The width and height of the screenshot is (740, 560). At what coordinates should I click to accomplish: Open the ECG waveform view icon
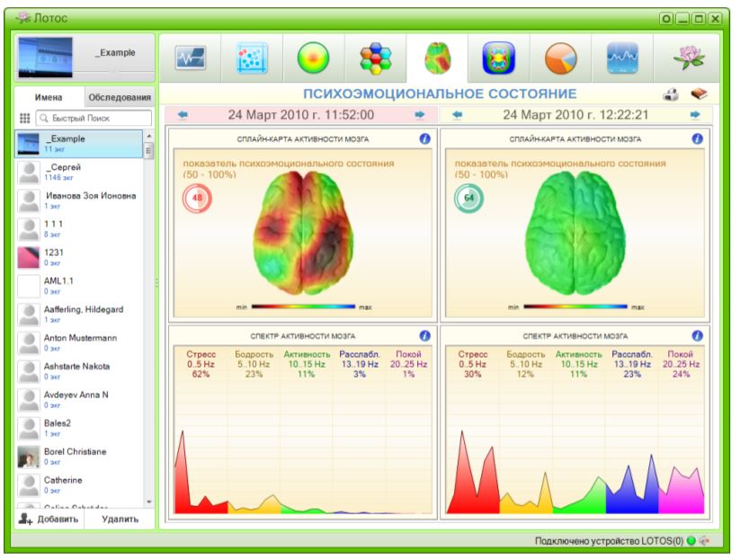[x=190, y=58]
